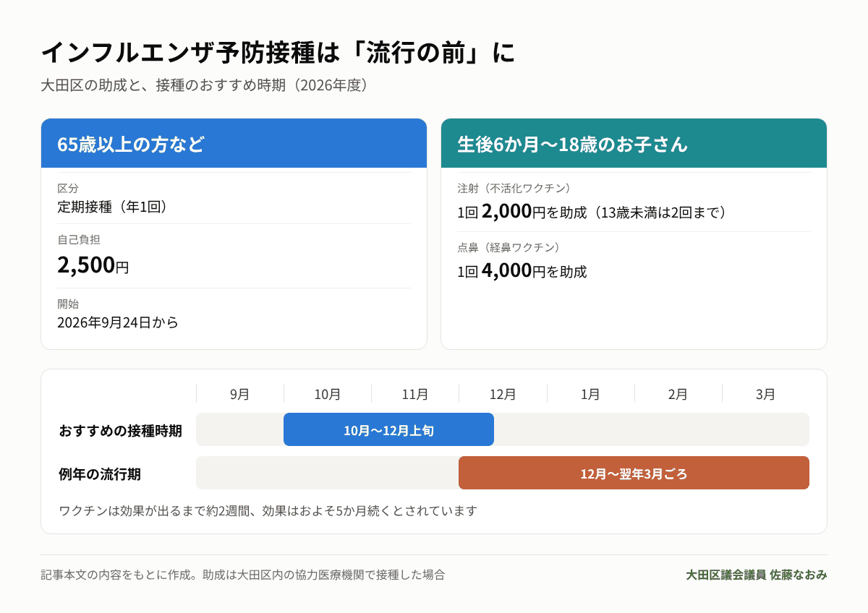
Task: Click the note ワクチンは効果が出るまで約2週間
Action: [268, 510]
